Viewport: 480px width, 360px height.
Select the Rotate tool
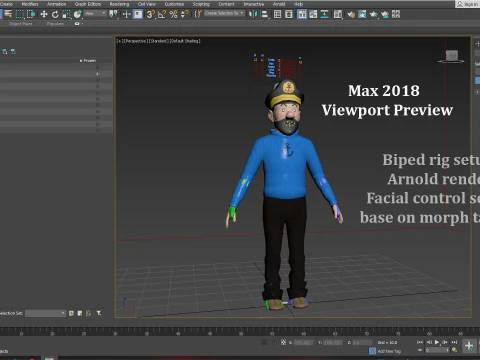coord(55,14)
